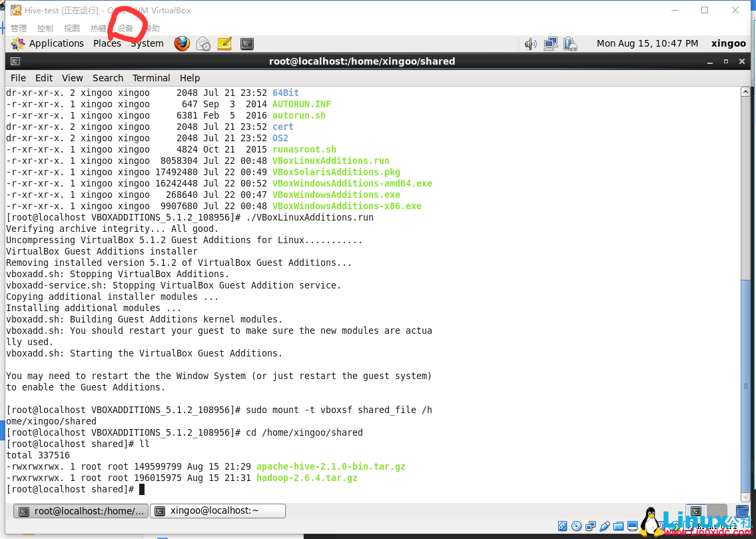The height and width of the screenshot is (539, 756).
Task: Open the Places menu
Action: [x=107, y=43]
